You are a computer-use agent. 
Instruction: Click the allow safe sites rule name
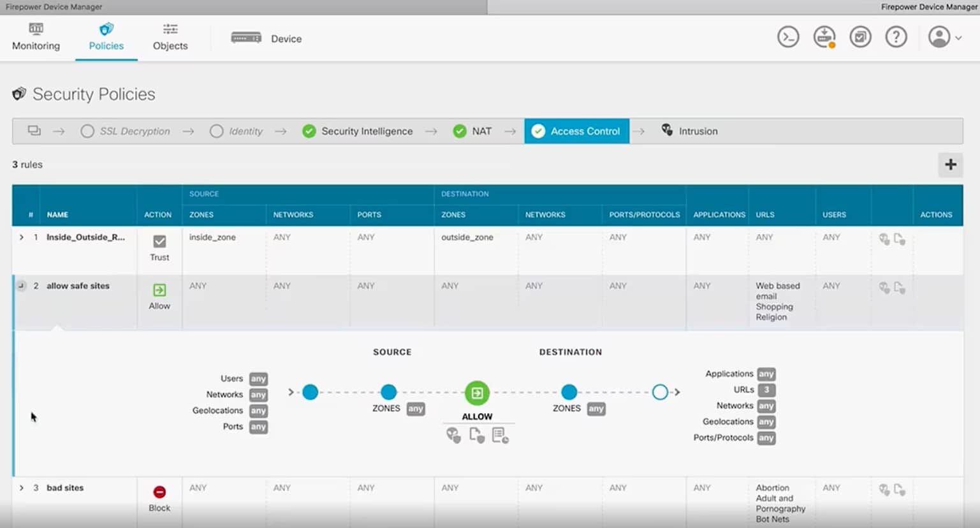[x=78, y=286]
